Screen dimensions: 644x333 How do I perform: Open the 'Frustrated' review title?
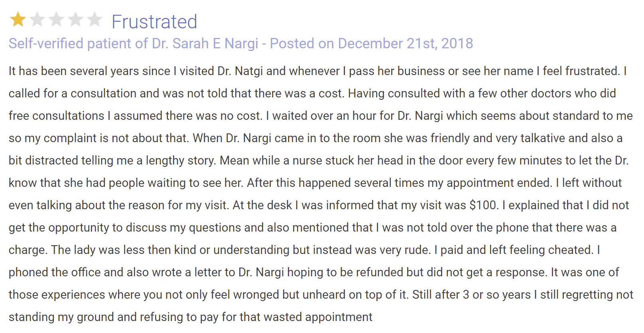point(154,22)
